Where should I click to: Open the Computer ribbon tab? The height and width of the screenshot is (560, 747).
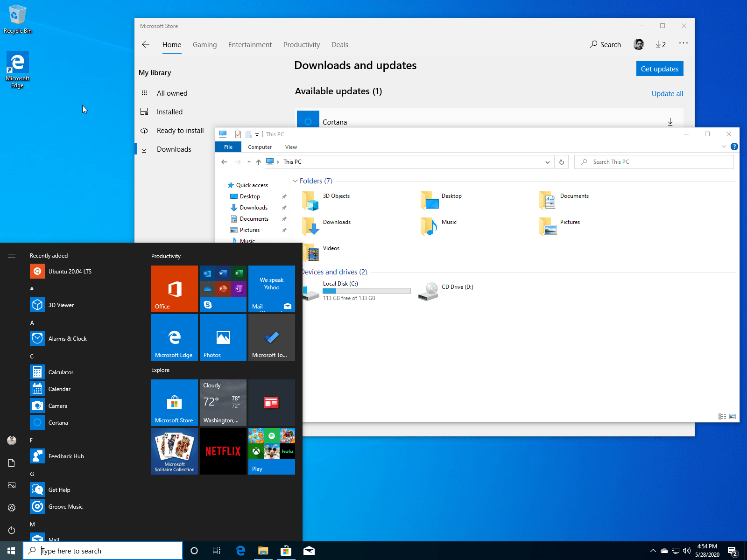[260, 147]
